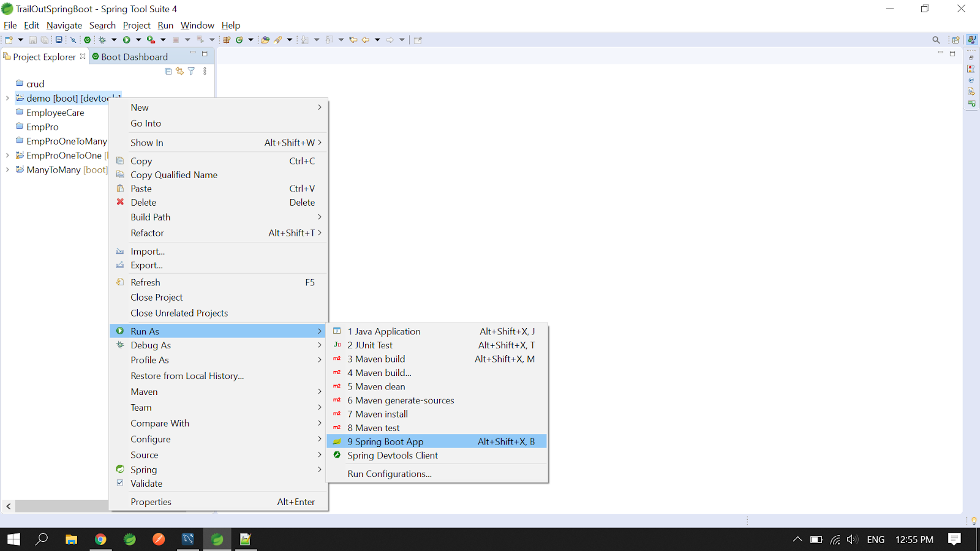Open Properties from the context menu
The width and height of the screenshot is (980, 551).
[219, 502]
